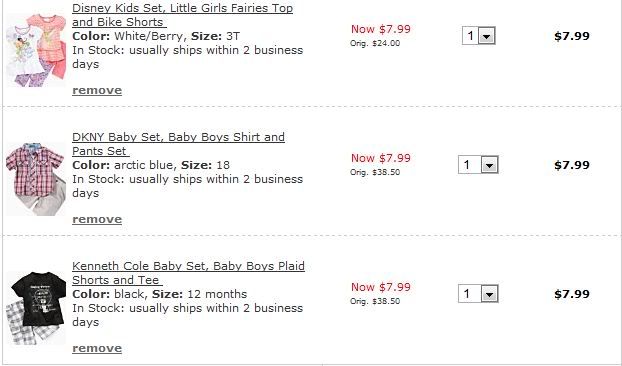Click the Disney set quantity value field
Image resolution: width=622 pixels, height=366 pixels.
pyautogui.click(x=470, y=36)
